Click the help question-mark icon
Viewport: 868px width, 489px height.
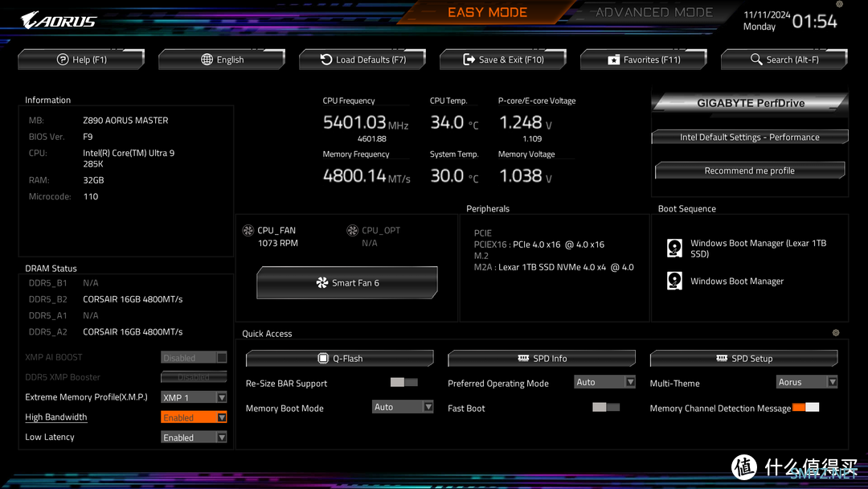pos(63,60)
